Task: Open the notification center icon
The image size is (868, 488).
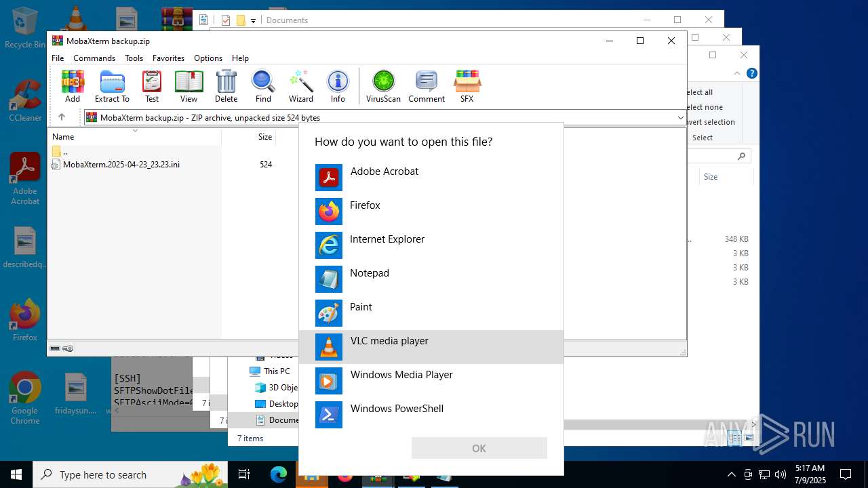Action: [x=846, y=474]
